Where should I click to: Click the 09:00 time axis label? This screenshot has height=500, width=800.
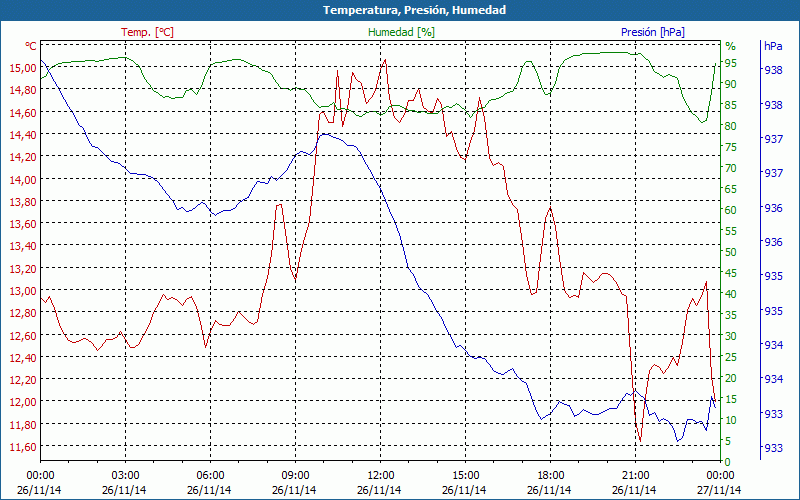coord(295,476)
